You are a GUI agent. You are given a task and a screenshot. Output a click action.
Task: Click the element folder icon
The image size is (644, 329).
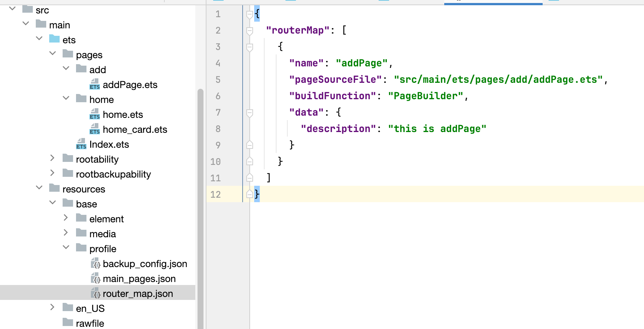[x=81, y=218]
